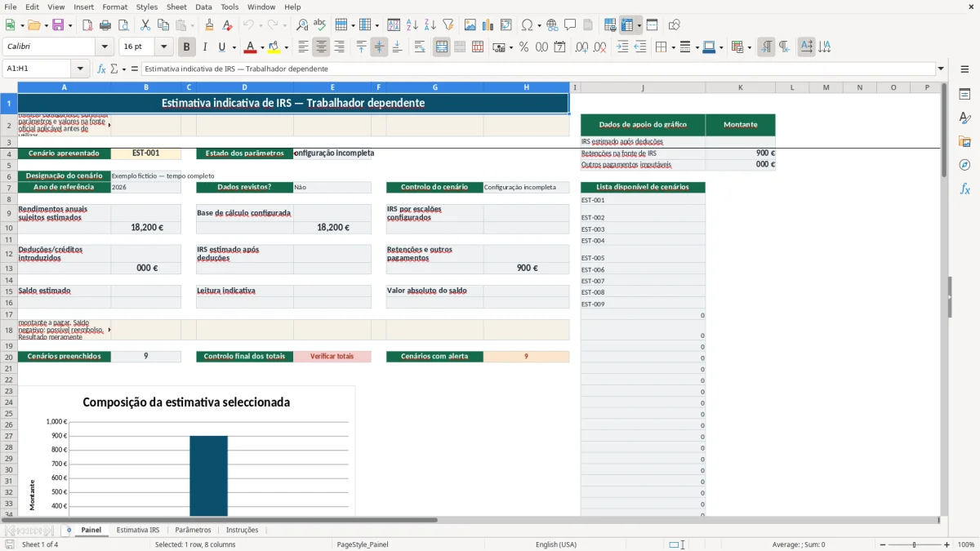Switch to the Parâmetros sheet tab
Image resolution: width=980 pixels, height=551 pixels.
tap(193, 530)
